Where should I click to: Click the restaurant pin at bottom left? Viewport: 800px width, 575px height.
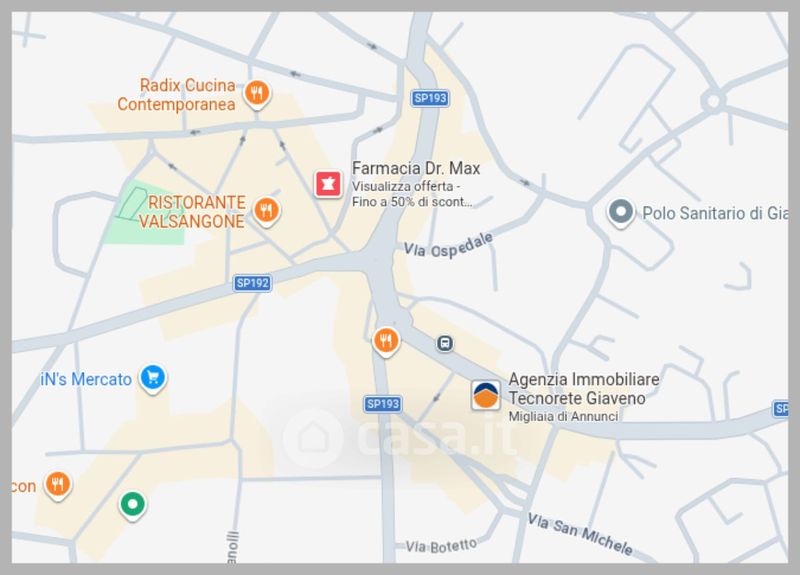(x=58, y=485)
